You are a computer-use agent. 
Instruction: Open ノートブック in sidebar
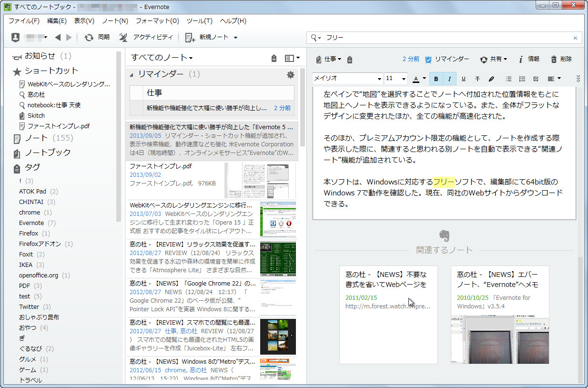tap(42, 153)
